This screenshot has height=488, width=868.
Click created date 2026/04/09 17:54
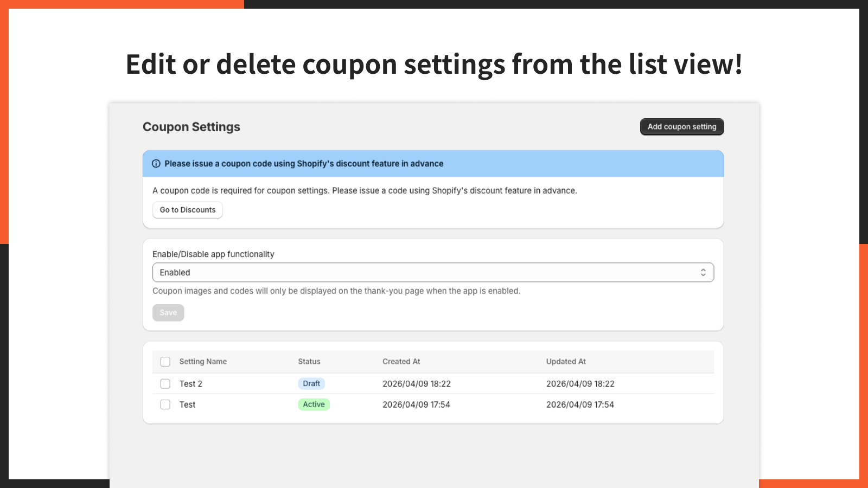pos(416,404)
